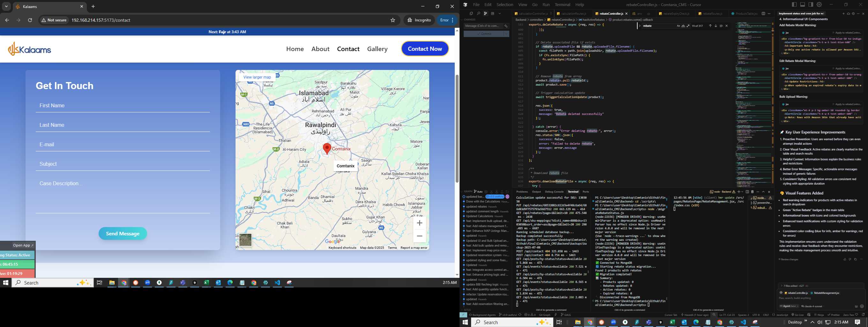Open the Gallery link on Kalaams navbar

(x=378, y=49)
